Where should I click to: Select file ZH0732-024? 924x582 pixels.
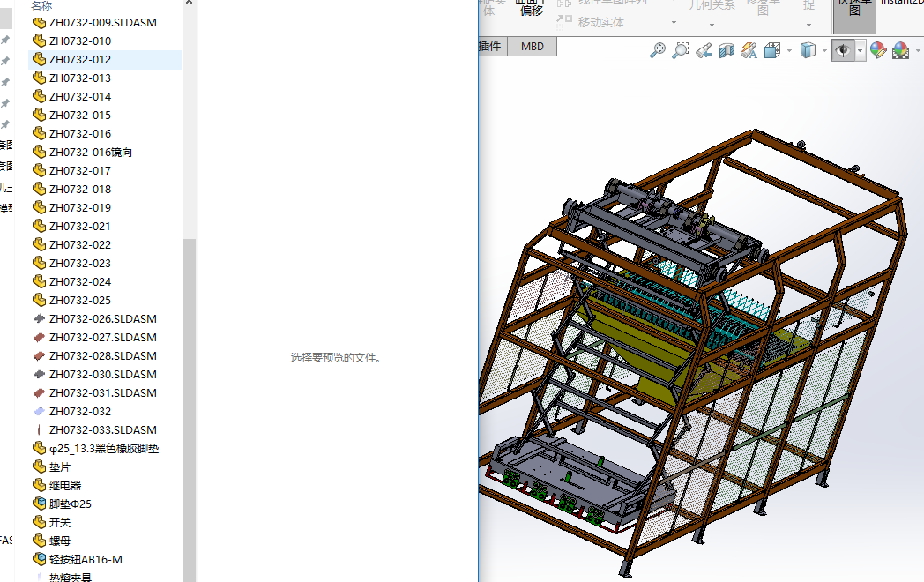tap(80, 282)
